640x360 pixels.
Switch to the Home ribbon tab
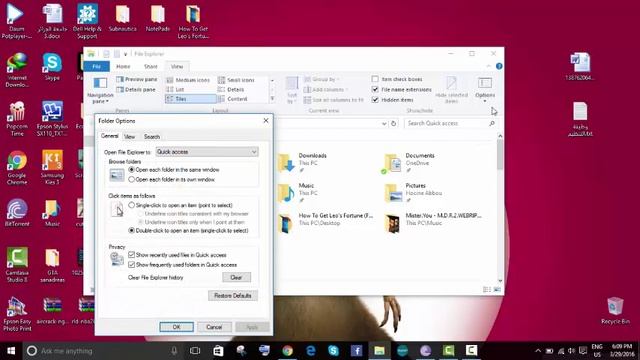[123, 66]
